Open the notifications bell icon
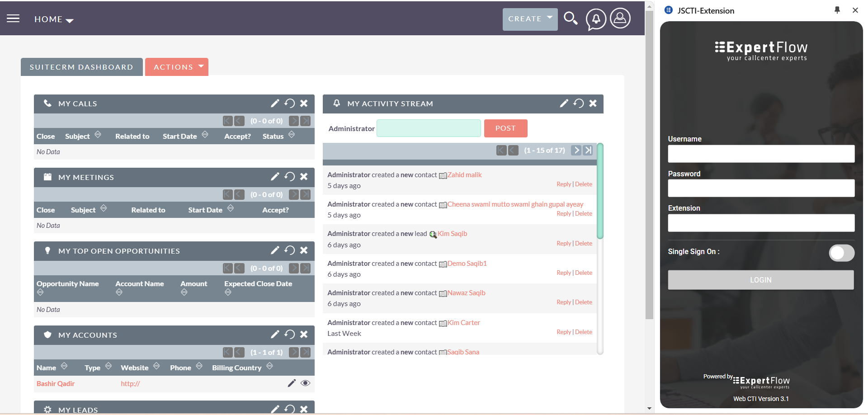This screenshot has height=415, width=868. [596, 19]
